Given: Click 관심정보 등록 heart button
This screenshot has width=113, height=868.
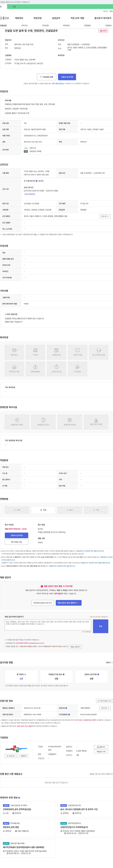Looking at the screenshot, I should [46, 77].
